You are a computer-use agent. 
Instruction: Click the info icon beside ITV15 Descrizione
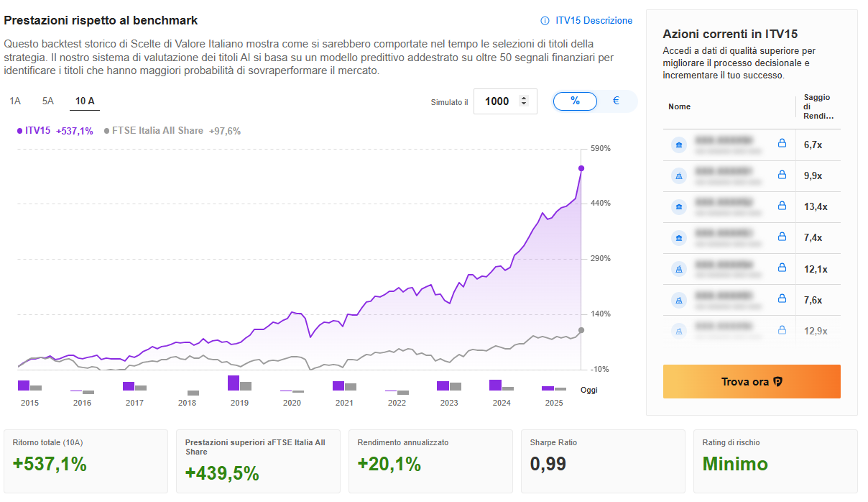tap(545, 21)
